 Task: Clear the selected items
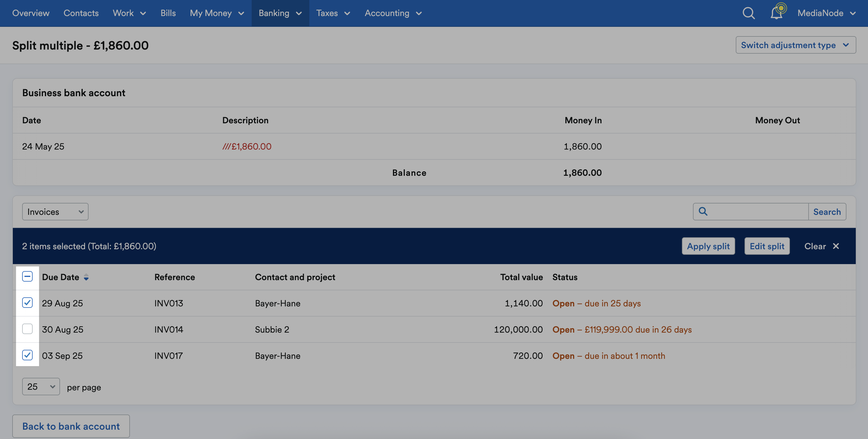pyautogui.click(x=821, y=246)
